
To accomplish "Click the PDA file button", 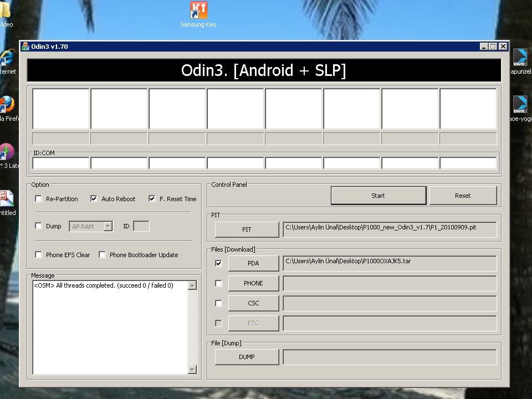I will pos(253,263).
